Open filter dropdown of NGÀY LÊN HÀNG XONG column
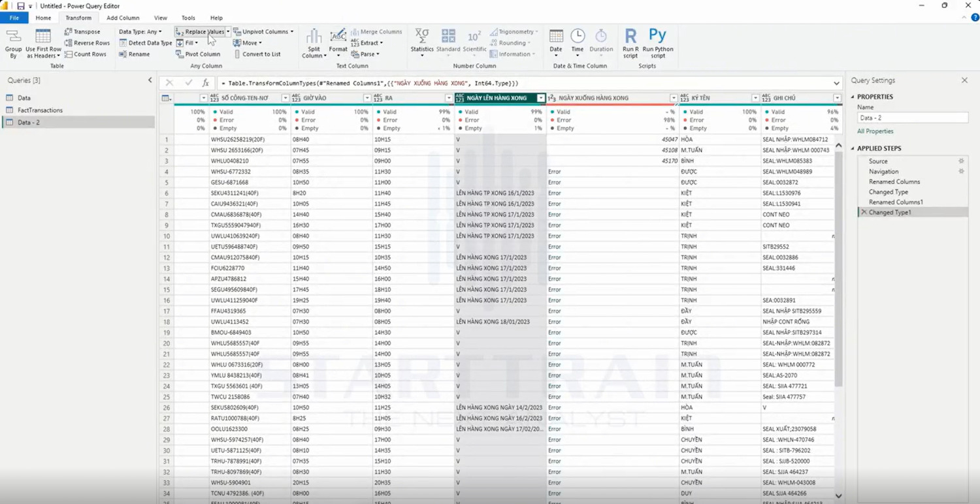The image size is (980, 504). coord(540,98)
